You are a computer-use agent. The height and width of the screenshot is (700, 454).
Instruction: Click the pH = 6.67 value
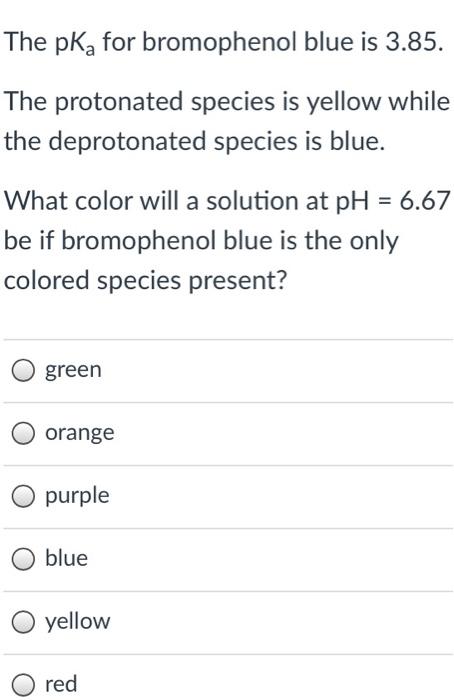pyautogui.click(x=392, y=201)
